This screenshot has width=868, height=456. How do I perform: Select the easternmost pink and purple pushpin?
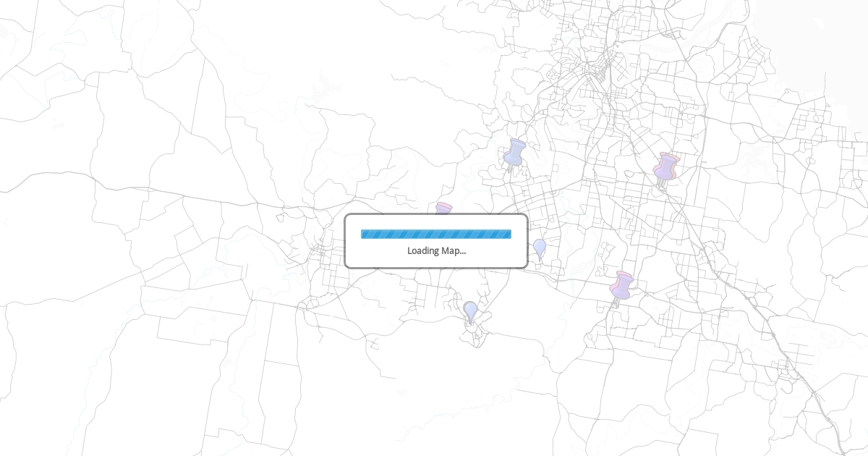[666, 166]
